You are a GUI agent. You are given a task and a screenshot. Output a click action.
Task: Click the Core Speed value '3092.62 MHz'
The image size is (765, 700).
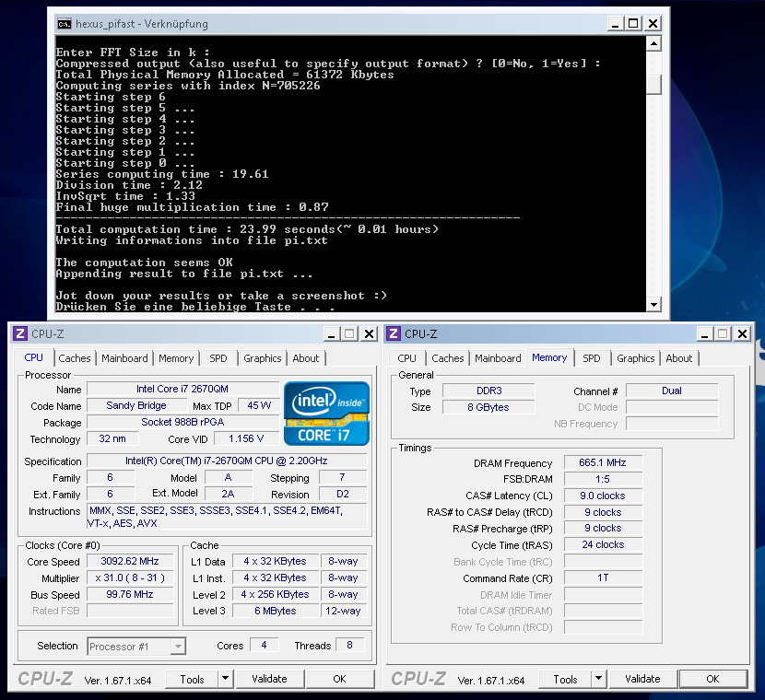tap(130, 561)
